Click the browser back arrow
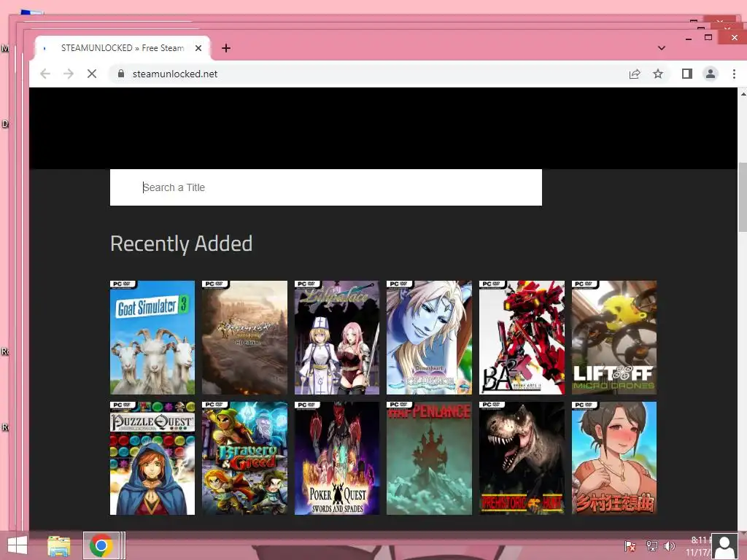 (x=45, y=74)
